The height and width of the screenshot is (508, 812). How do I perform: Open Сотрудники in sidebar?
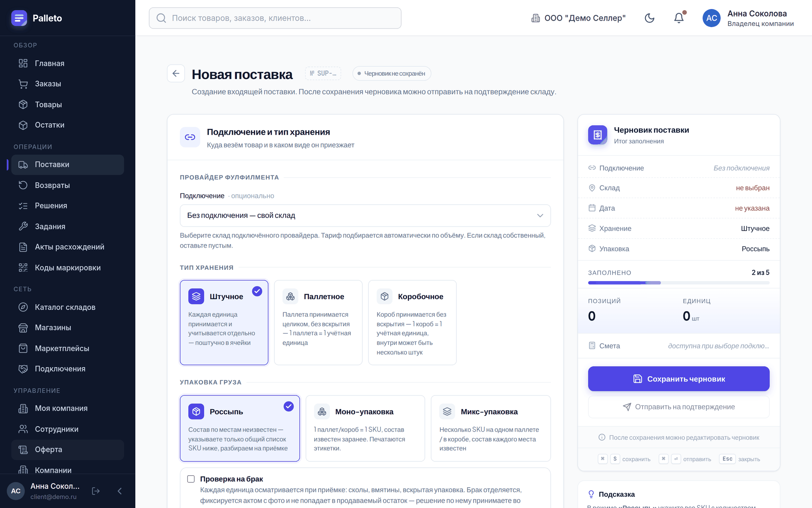[x=68, y=429]
